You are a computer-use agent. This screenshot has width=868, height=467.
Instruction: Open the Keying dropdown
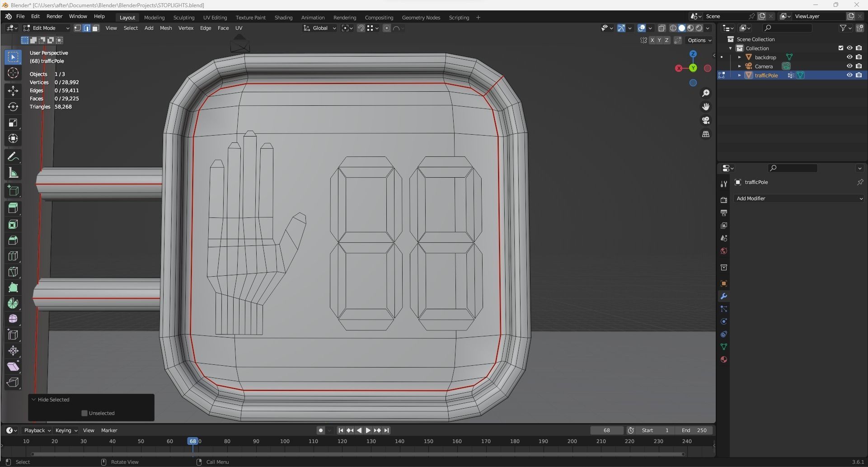[66, 430]
